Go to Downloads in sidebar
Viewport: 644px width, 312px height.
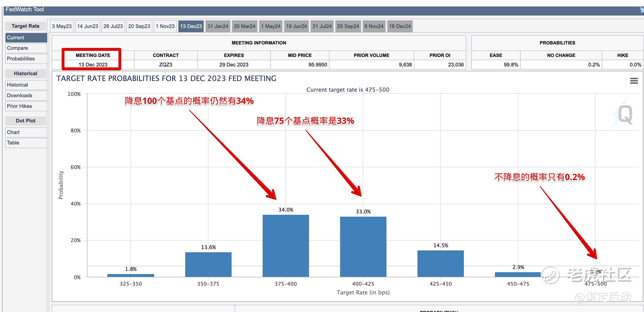click(x=26, y=95)
